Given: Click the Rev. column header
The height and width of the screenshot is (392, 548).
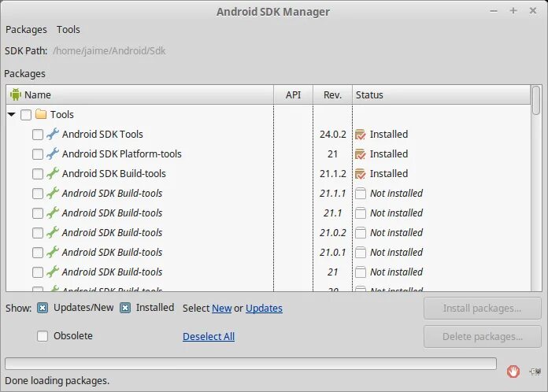Looking at the screenshot, I should 332,94.
